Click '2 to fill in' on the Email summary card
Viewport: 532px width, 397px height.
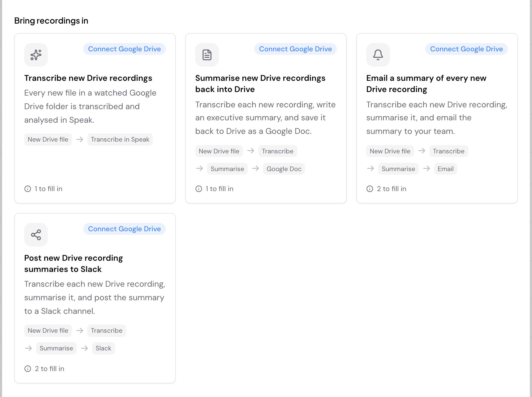click(x=392, y=189)
